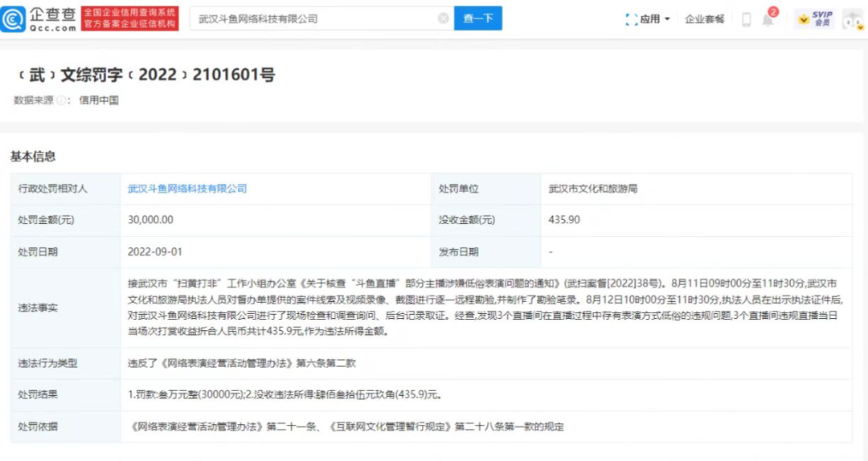868x461 pixels.
Task: Click the Qcc.com logo icon
Action: coord(13,18)
